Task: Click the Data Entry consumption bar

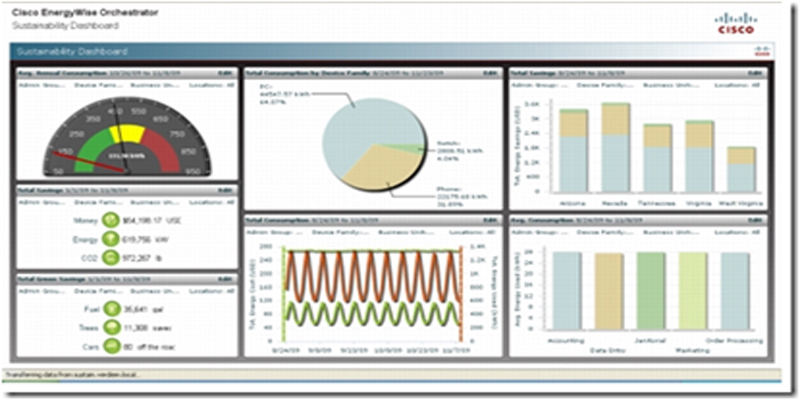Action: coord(609,292)
